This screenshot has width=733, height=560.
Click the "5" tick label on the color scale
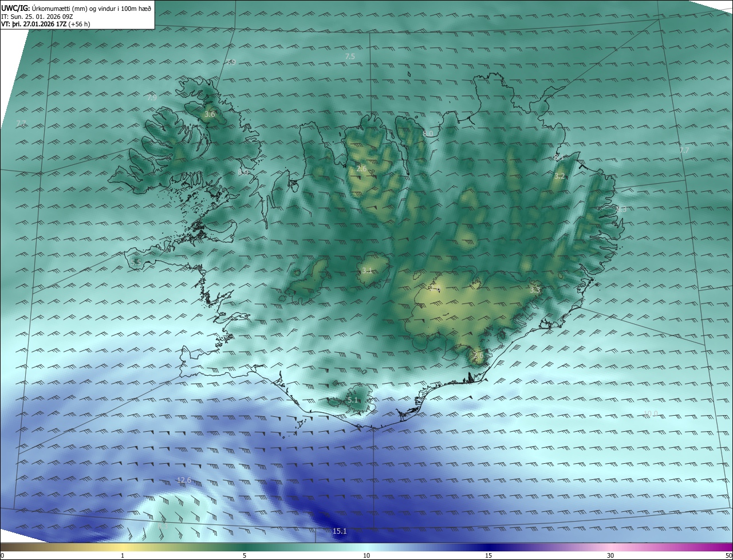[245, 555]
